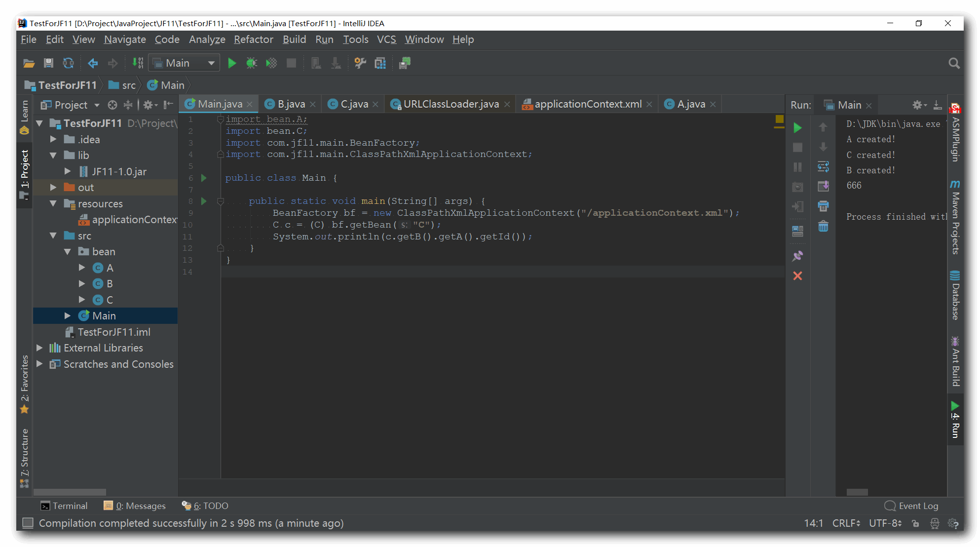Change the CRLF line separator
This screenshot has width=980, height=547.
[846, 523]
